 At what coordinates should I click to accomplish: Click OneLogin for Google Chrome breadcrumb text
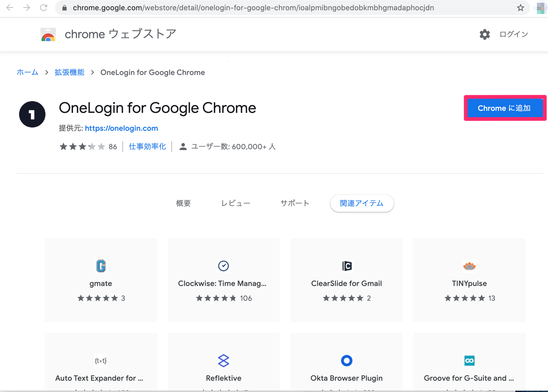(153, 72)
